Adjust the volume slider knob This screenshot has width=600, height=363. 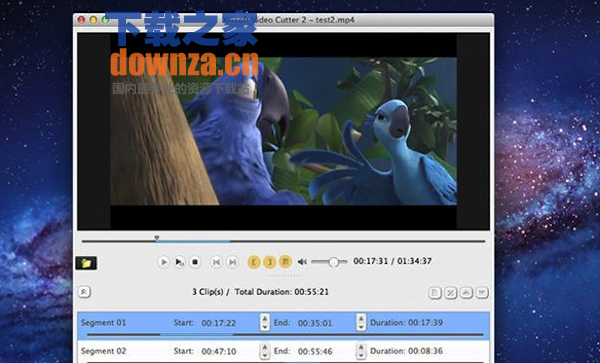pos(334,262)
